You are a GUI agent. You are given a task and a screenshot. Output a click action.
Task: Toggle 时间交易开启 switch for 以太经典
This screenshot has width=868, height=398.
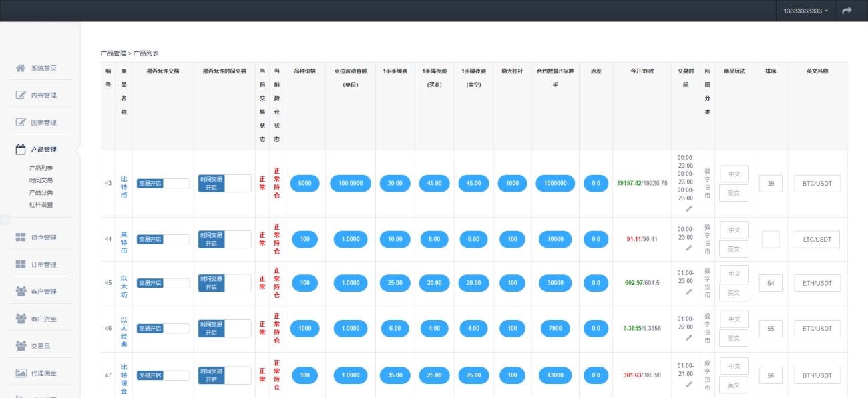pos(224,328)
